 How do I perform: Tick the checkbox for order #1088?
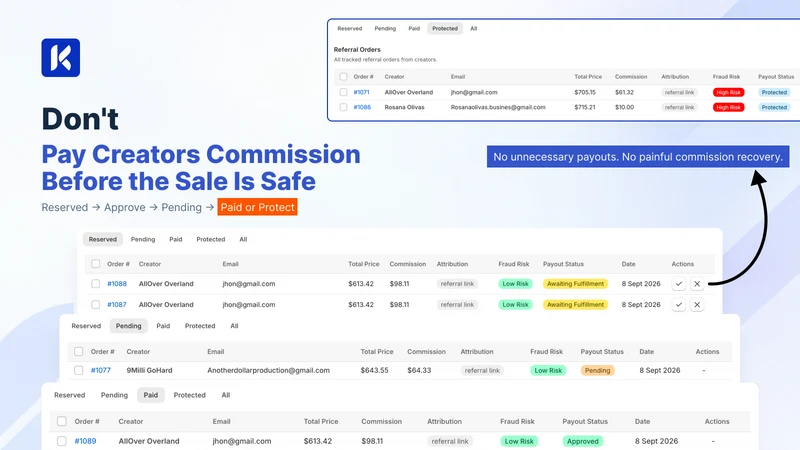click(95, 284)
